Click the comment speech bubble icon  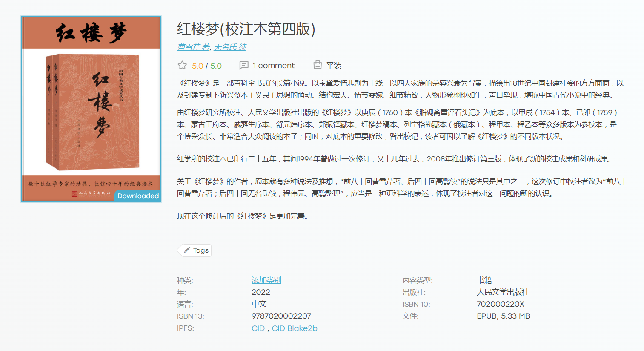pyautogui.click(x=244, y=65)
